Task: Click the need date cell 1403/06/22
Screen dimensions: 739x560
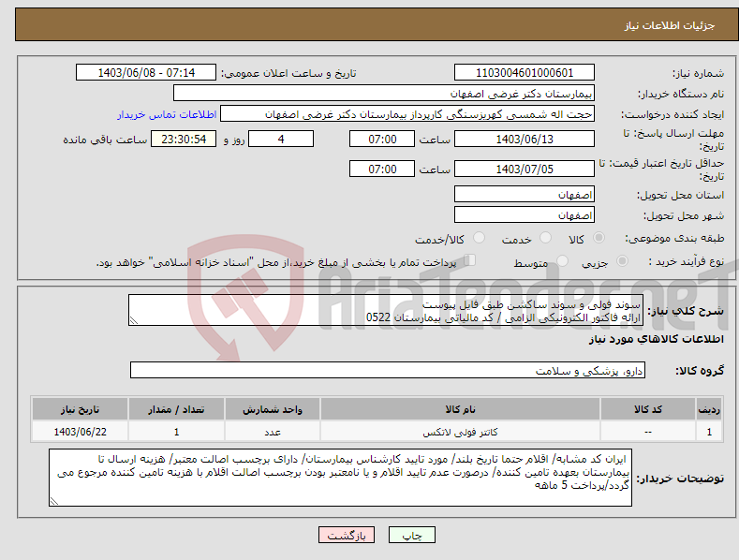Action: 81,432
